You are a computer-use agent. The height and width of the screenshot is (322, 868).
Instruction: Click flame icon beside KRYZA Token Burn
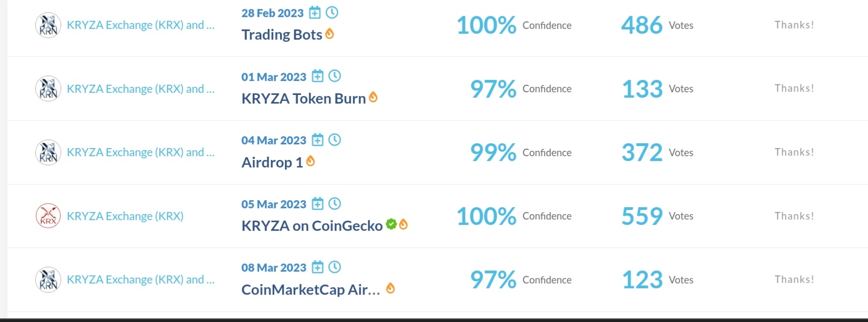point(373,98)
